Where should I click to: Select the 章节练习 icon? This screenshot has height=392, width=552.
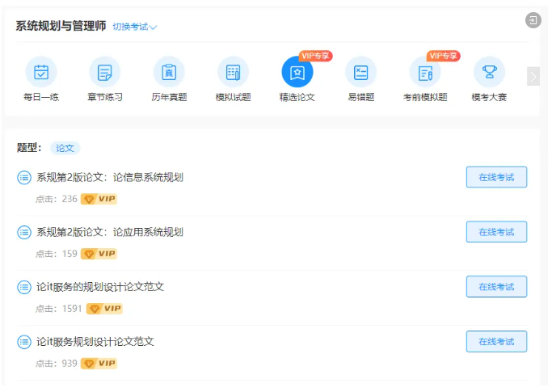point(105,73)
